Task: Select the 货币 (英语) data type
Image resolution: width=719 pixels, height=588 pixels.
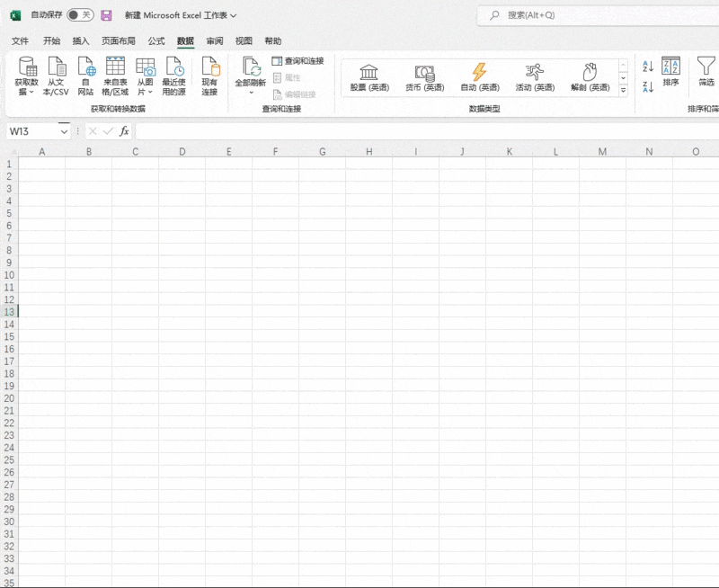Action: 423,75
